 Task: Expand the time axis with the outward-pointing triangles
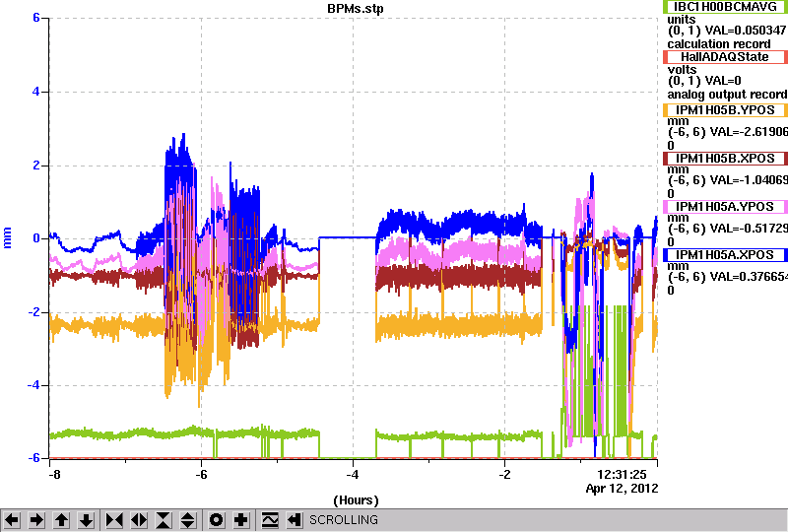point(139,520)
